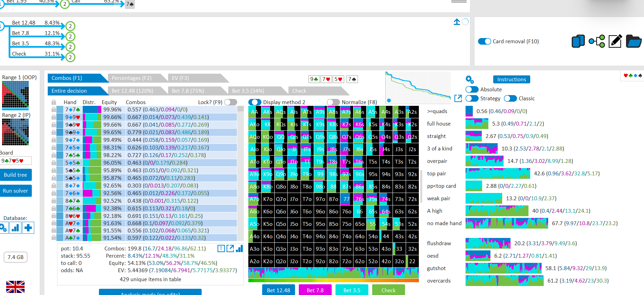
Task: Click the Build tree button
Action: pos(16,175)
